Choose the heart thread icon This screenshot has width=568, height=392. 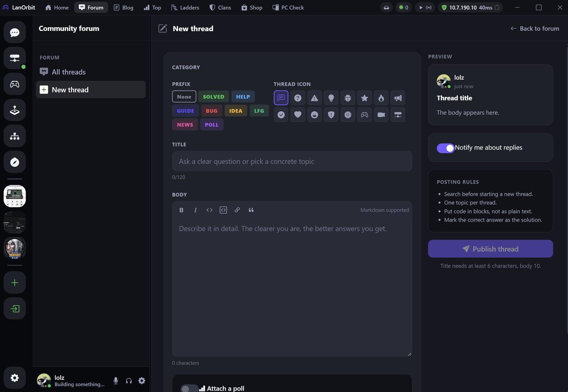298,115
